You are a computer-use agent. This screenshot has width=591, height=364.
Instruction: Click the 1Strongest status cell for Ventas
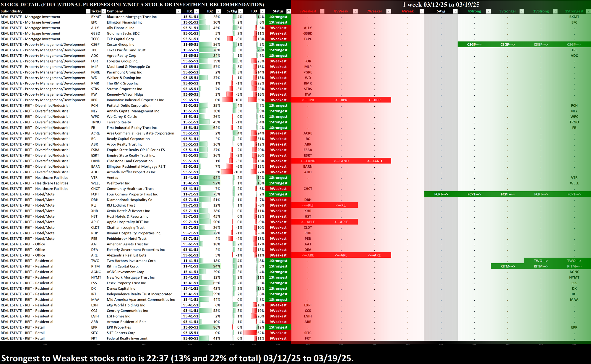278,178
